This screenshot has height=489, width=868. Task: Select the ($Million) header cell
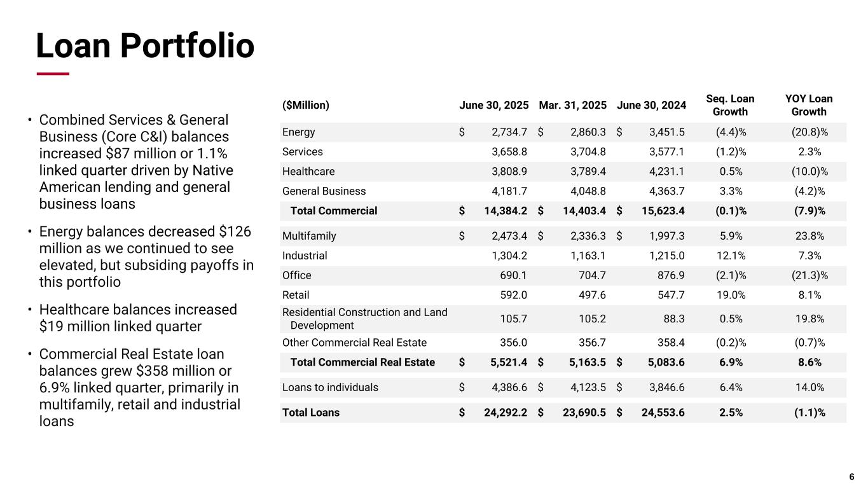pyautogui.click(x=306, y=106)
